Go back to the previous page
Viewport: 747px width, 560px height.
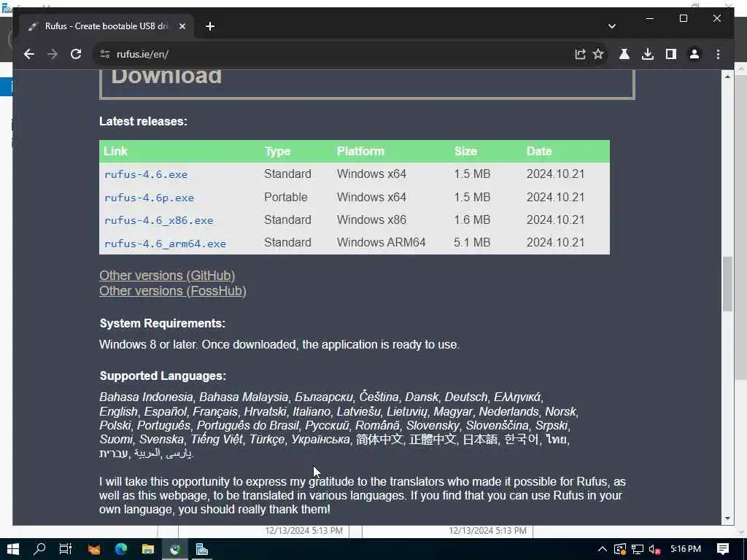pyautogui.click(x=29, y=54)
